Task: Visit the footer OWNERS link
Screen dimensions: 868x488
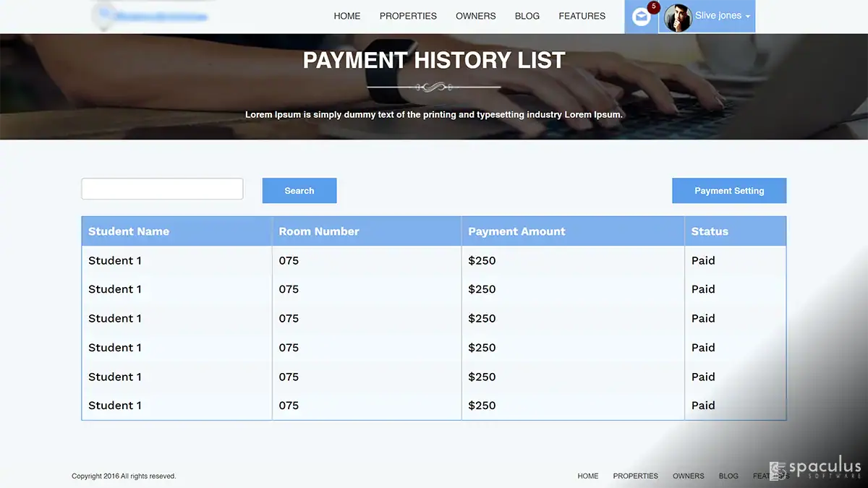Action: pyautogui.click(x=689, y=476)
